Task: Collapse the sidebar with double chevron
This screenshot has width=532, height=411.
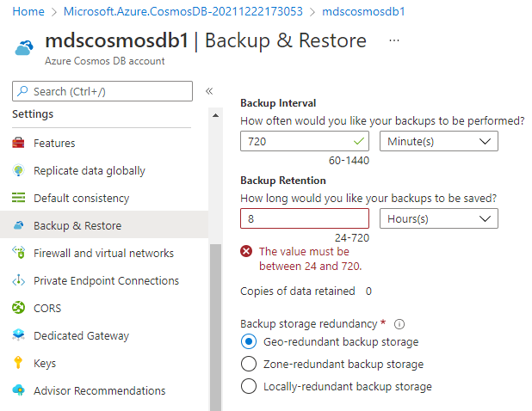Action: (209, 91)
